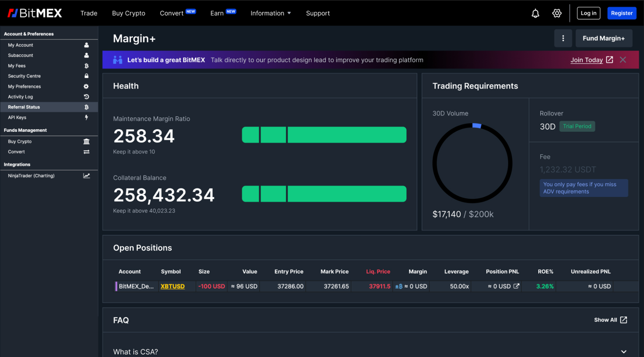Select Subaccount in sidebar
This screenshot has width=644, height=357.
click(x=49, y=55)
